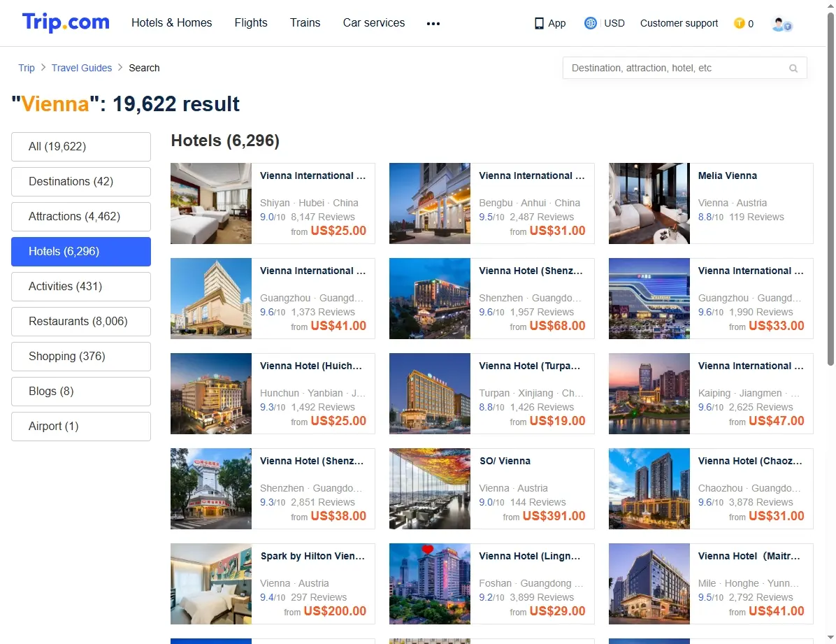
Task: Open the three-dots more menu
Action: point(433,24)
